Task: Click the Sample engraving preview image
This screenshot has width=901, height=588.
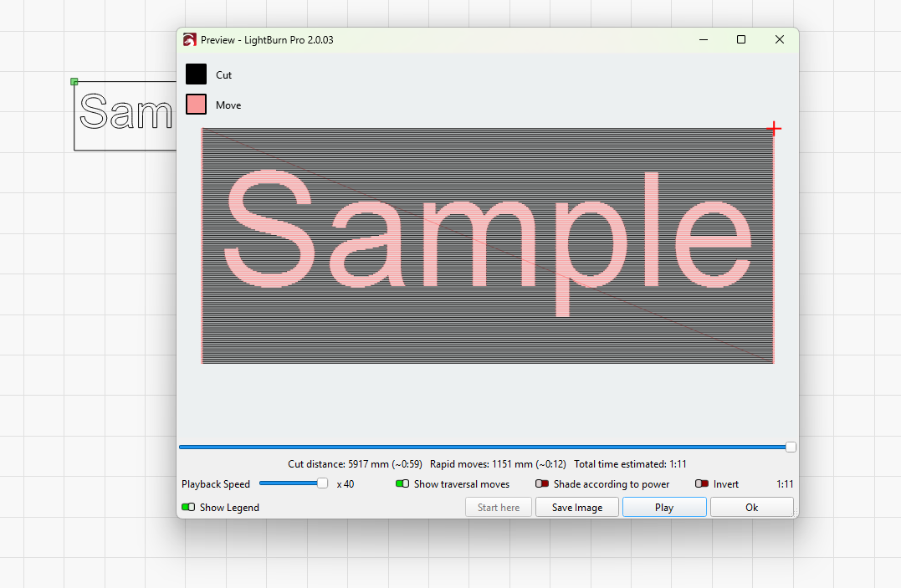Action: click(x=487, y=245)
